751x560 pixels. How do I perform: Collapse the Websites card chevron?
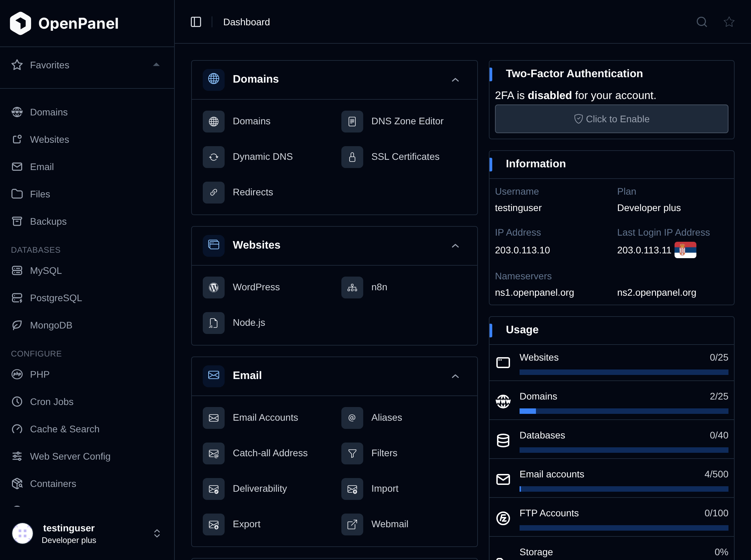pyautogui.click(x=455, y=246)
